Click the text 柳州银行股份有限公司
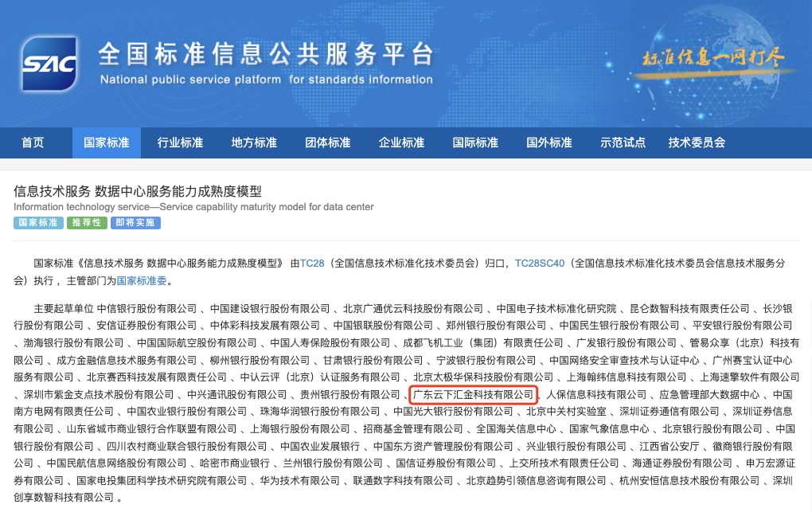The height and width of the screenshot is (512, 812). click(260, 360)
